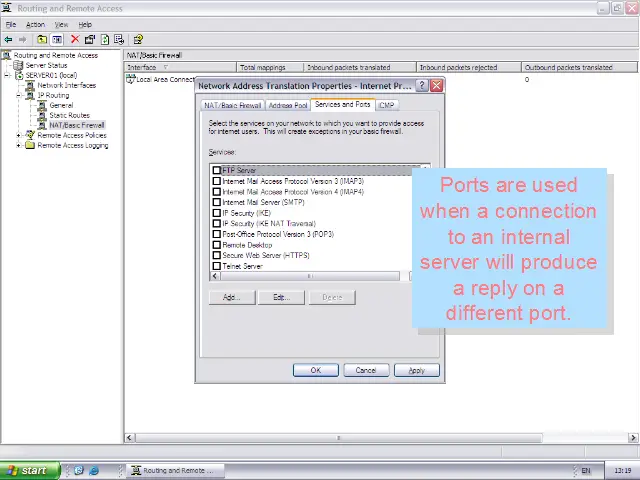Image resolution: width=640 pixels, height=480 pixels.
Task: Check Internet Mail Access Protocol Version 4 (IMAP4)
Action: tap(217, 191)
